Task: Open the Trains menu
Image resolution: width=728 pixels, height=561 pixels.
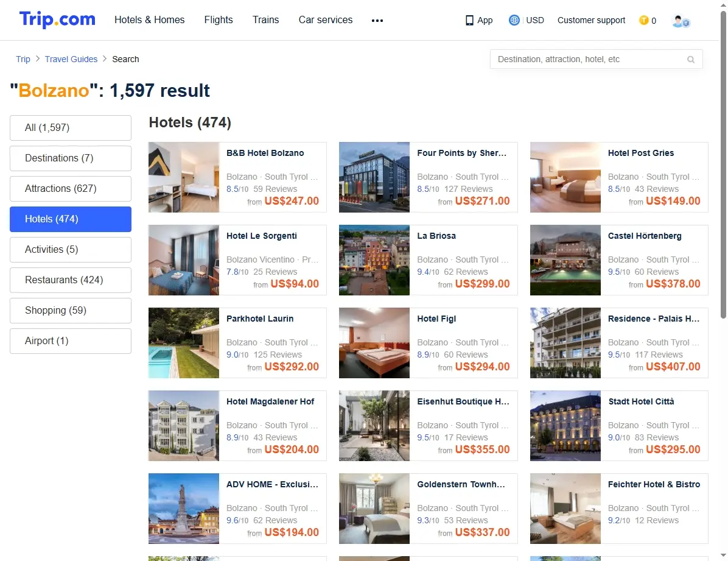Action: coord(265,19)
